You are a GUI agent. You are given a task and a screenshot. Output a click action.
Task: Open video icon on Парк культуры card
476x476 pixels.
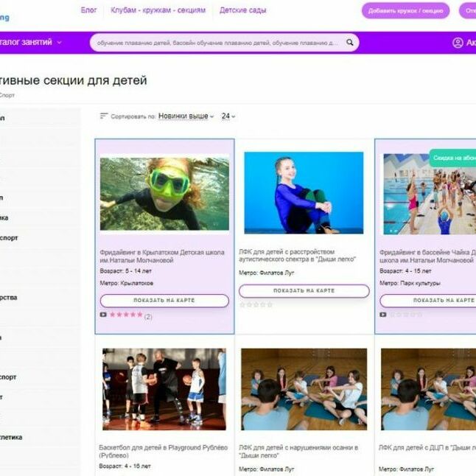pos(383,315)
